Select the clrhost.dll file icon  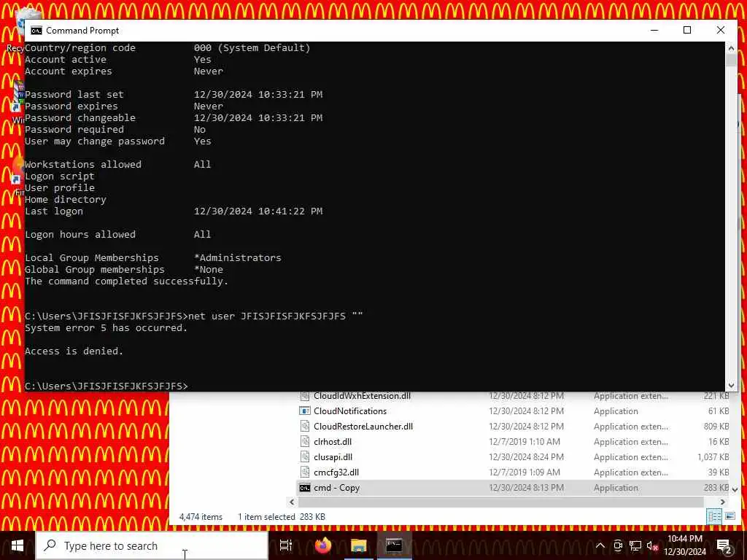(x=305, y=441)
